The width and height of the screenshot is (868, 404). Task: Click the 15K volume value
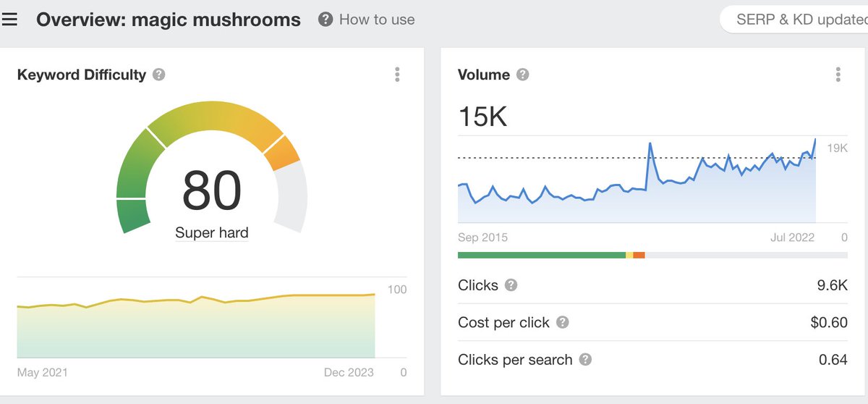point(483,116)
